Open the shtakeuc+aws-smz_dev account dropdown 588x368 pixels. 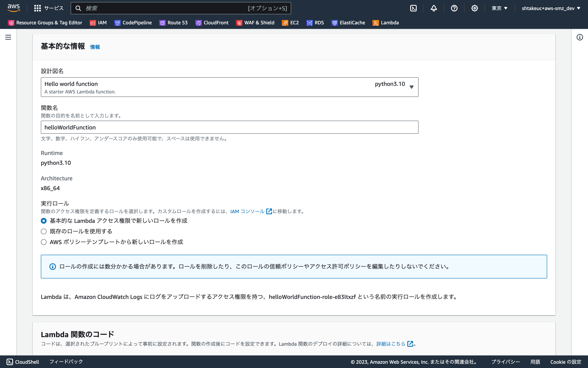[551, 8]
